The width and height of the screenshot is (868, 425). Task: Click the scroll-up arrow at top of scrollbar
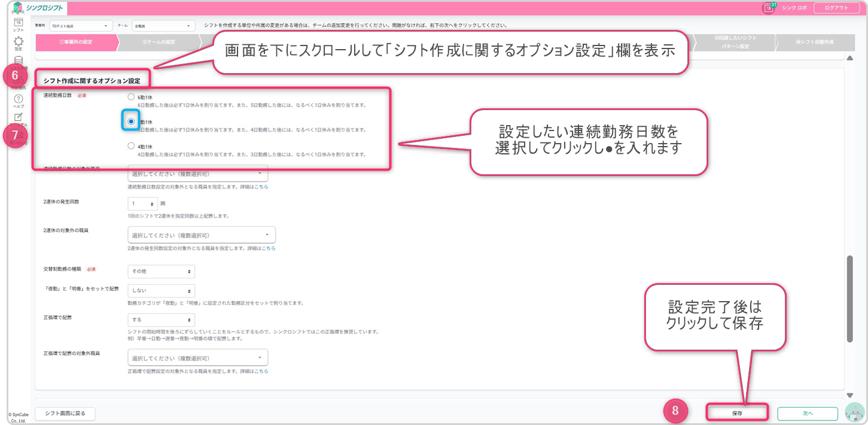849,57
